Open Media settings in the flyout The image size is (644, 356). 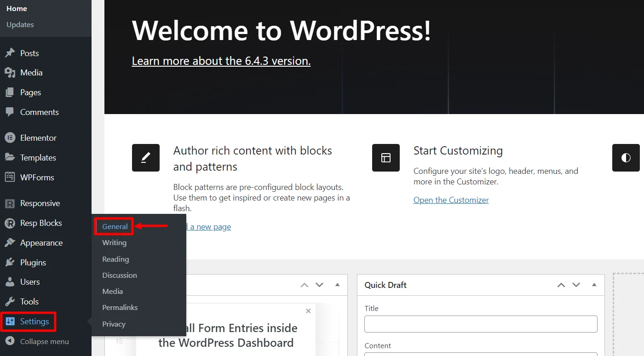point(113,291)
